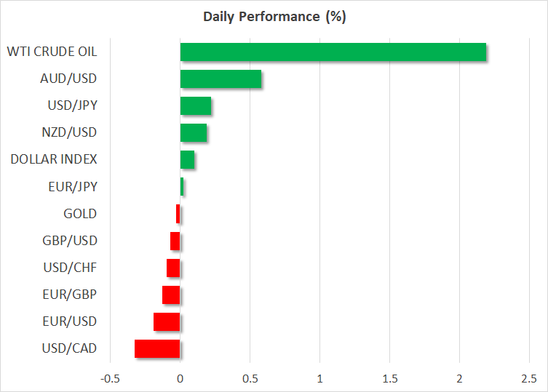Select the 0 x-axis tick label
This screenshot has height=392, width=548.
click(180, 379)
